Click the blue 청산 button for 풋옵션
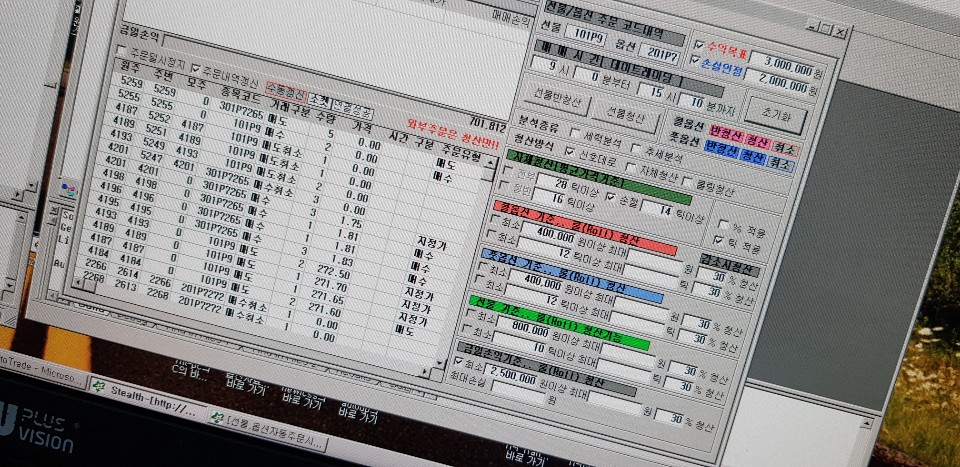Viewport: 960px width, 467px height. point(753,157)
